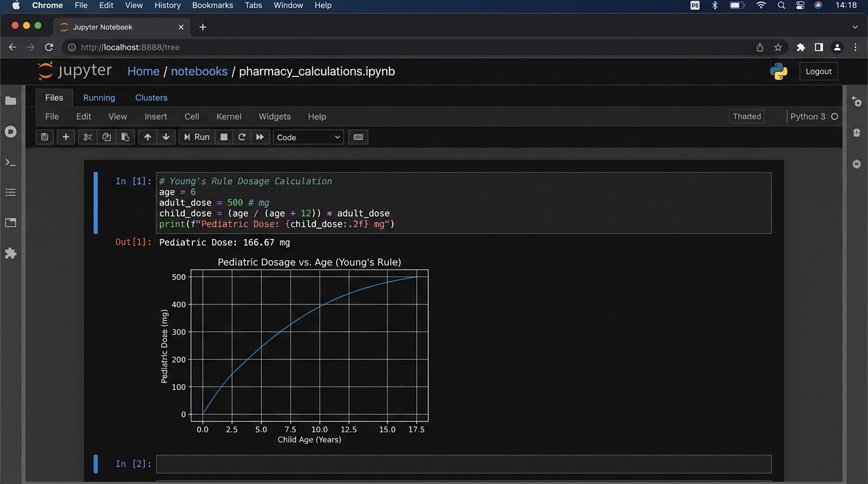This screenshot has height=484, width=868.
Task: Open Chrome three-dot menu
Action: 855,47
